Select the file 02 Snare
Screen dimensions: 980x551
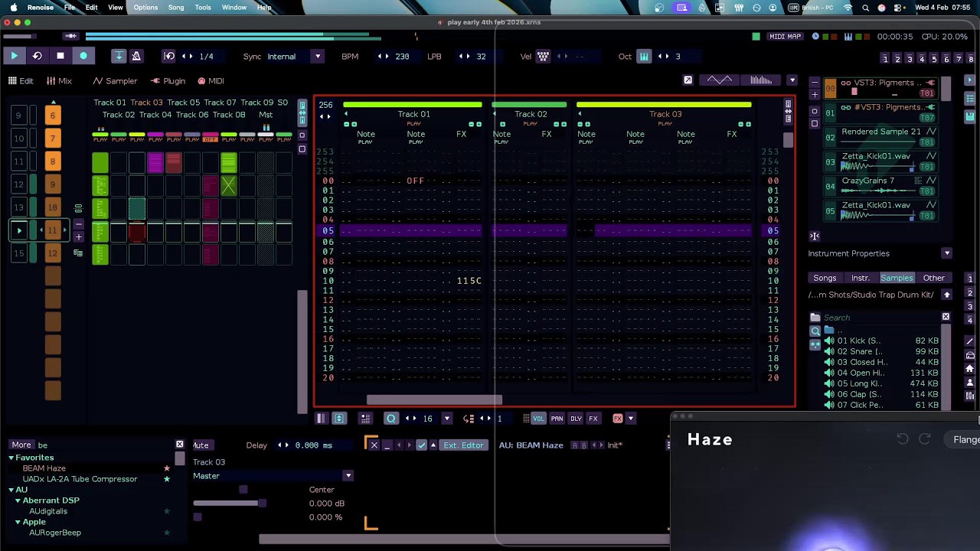pos(880,351)
